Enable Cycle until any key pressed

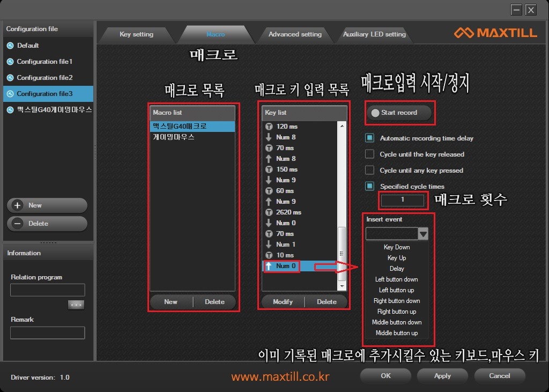click(369, 170)
